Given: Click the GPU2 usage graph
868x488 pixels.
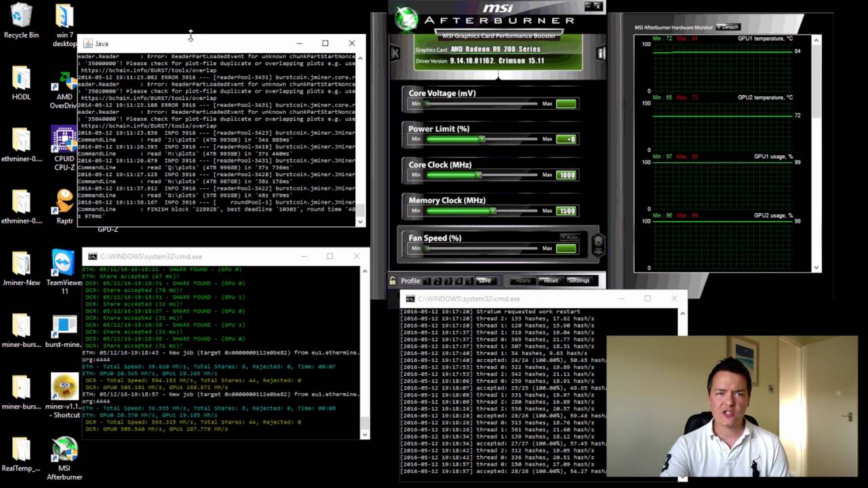Looking at the screenshot, I should point(722,244).
